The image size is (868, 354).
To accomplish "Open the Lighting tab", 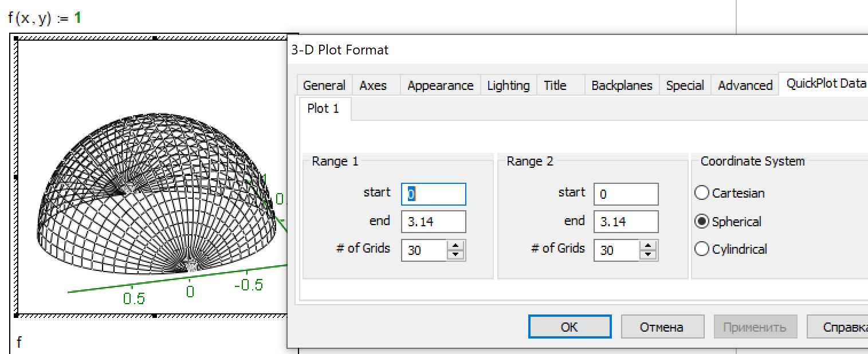I will [508, 85].
